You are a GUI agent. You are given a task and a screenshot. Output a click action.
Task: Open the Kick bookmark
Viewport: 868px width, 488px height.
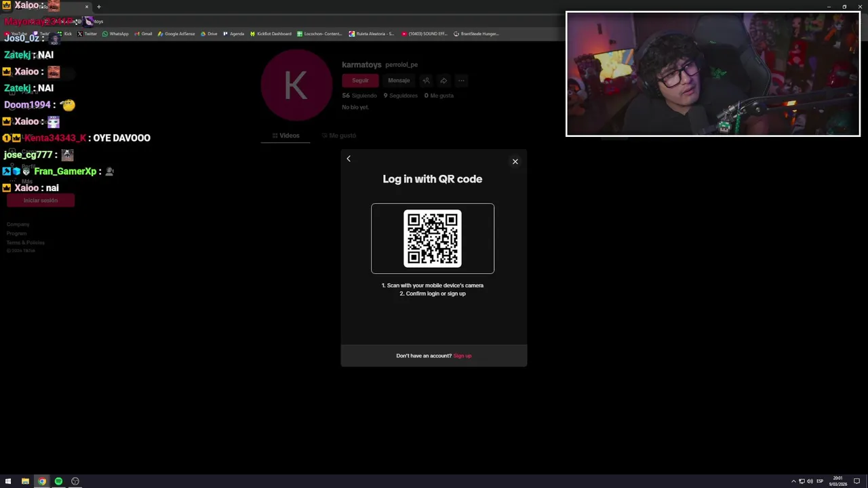(x=65, y=34)
